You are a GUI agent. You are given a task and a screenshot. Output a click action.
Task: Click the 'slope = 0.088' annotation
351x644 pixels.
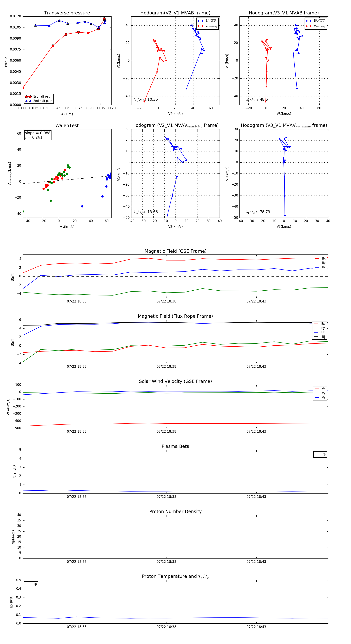[37, 133]
